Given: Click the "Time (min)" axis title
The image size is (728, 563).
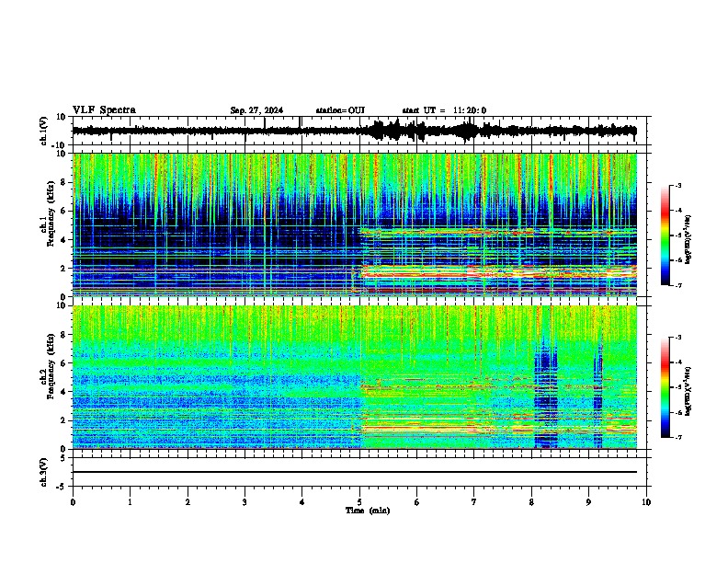Looking at the screenshot, I should [368, 511].
